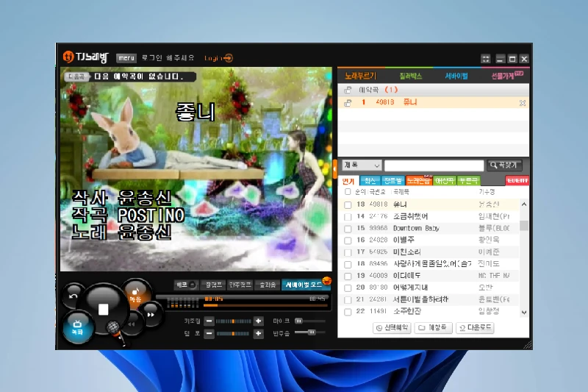Select the 최신 newest tab

point(370,181)
